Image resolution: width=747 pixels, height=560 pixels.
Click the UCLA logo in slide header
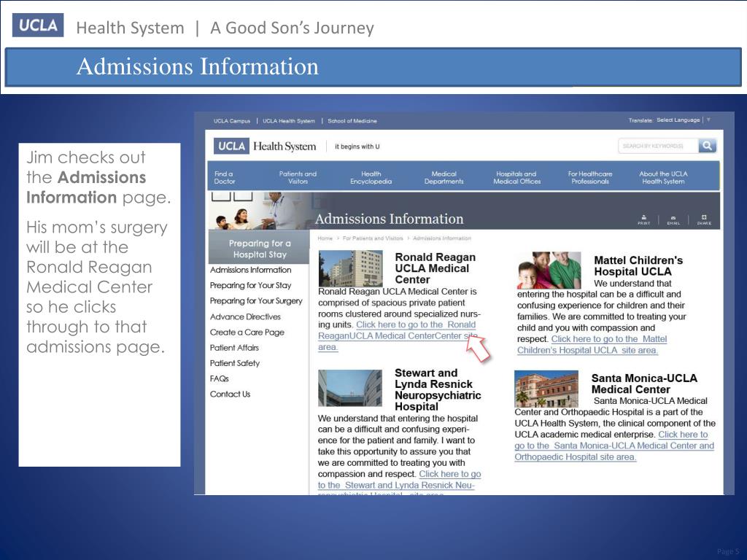(38, 26)
